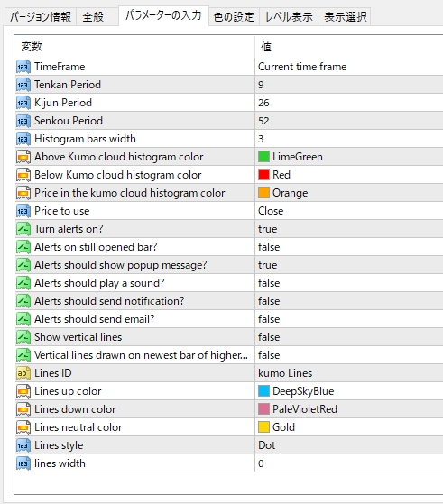Toggle Show vertical lines value
The image size is (443, 504).
coord(269,337)
